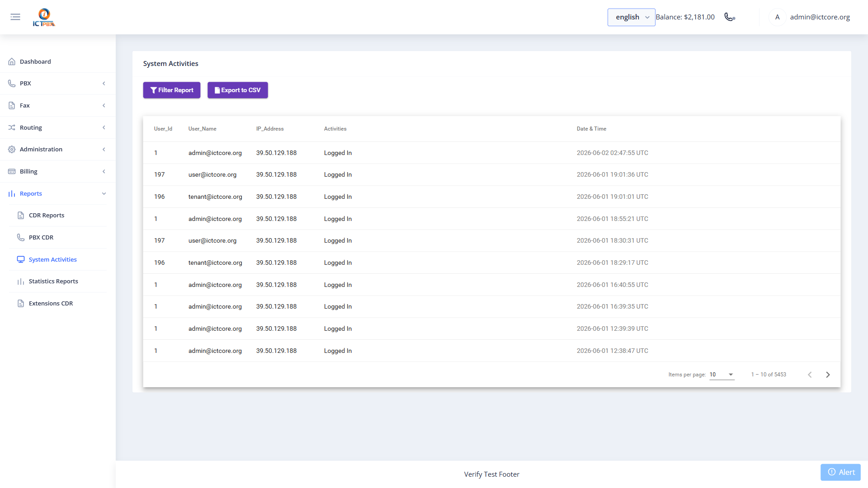Click the Balance: $2,181.00 text
This screenshot has width=868, height=488.
pyautogui.click(x=685, y=17)
